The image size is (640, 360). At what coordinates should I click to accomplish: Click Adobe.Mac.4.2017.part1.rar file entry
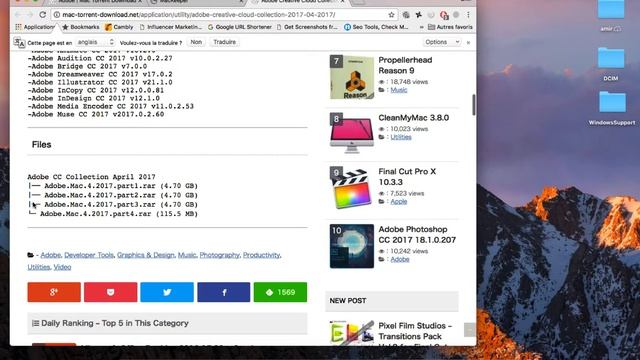point(121,186)
